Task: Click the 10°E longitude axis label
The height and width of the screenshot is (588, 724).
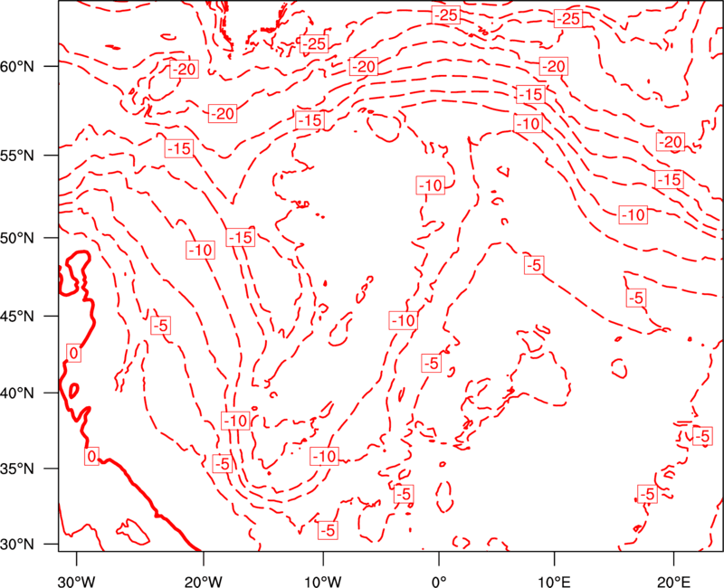Action: coord(554,582)
